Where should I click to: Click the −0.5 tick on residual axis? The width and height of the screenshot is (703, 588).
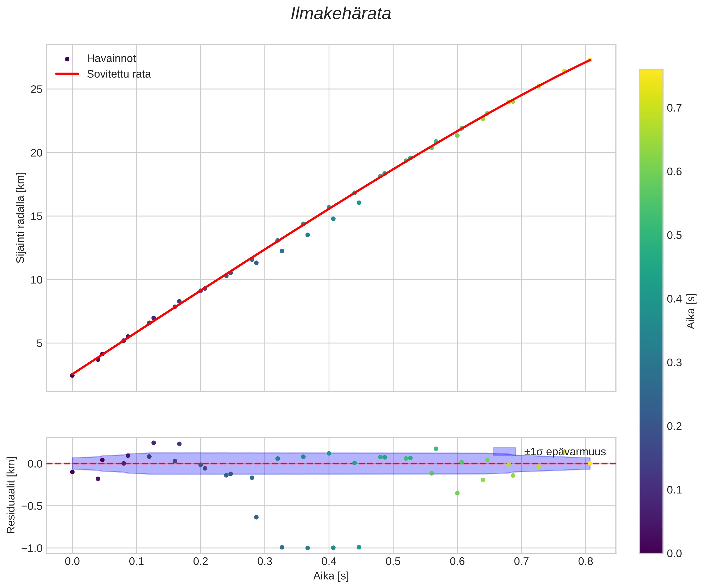click(x=32, y=506)
